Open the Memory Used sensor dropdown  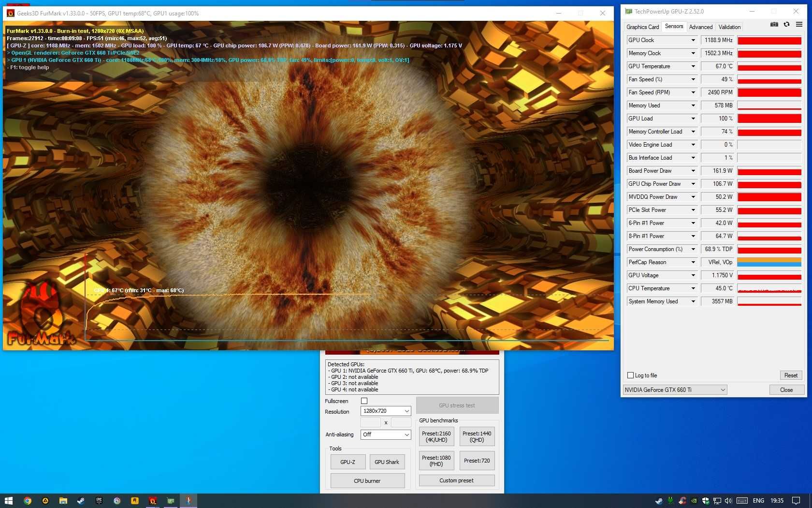(x=693, y=105)
